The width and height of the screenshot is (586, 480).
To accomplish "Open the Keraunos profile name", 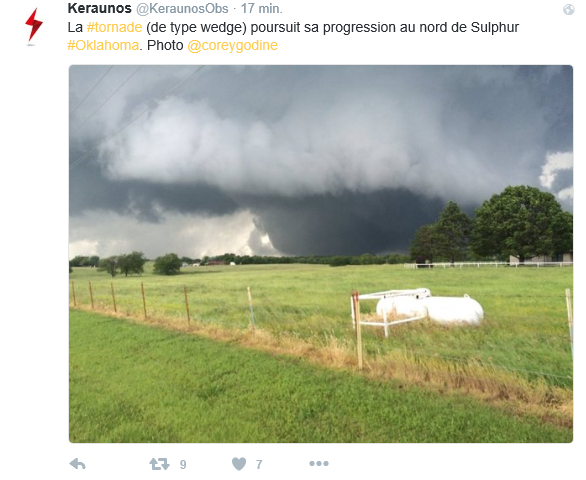I will point(99,8).
